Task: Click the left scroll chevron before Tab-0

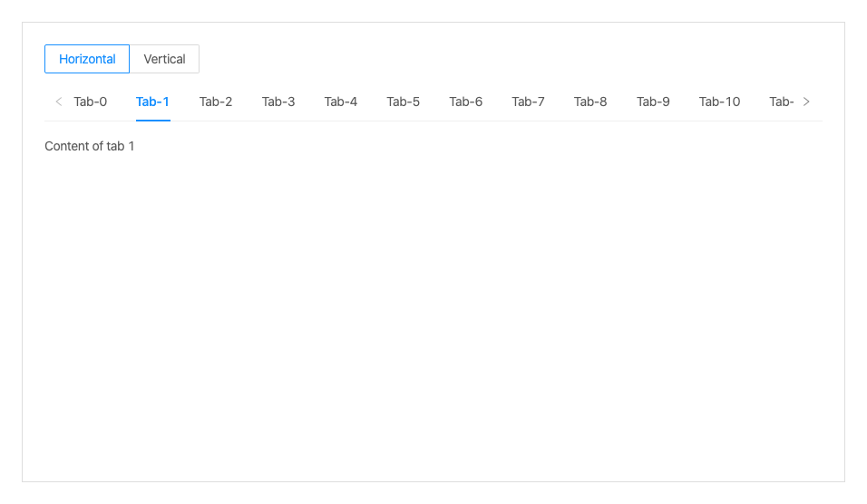Action: [59, 102]
